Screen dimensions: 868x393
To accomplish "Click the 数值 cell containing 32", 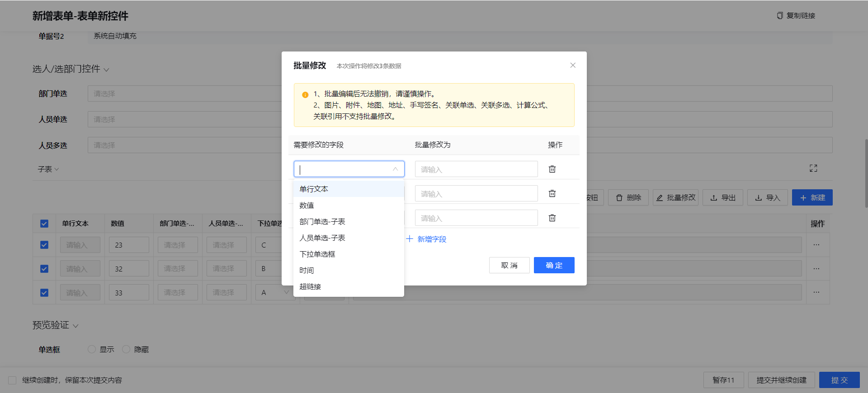I will (129, 269).
